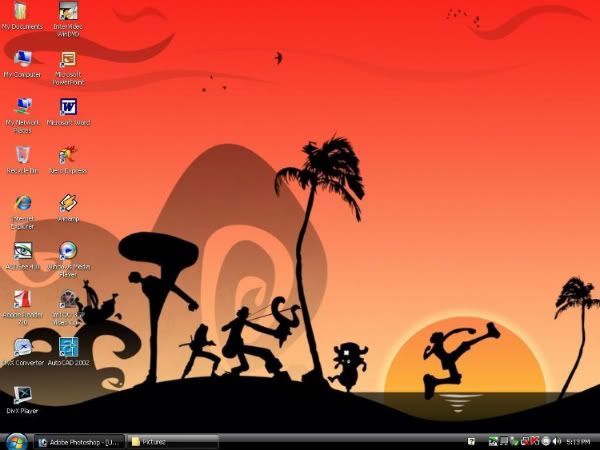Open the Winamp shortcut
Screen dimensions: 600x450
(68, 209)
